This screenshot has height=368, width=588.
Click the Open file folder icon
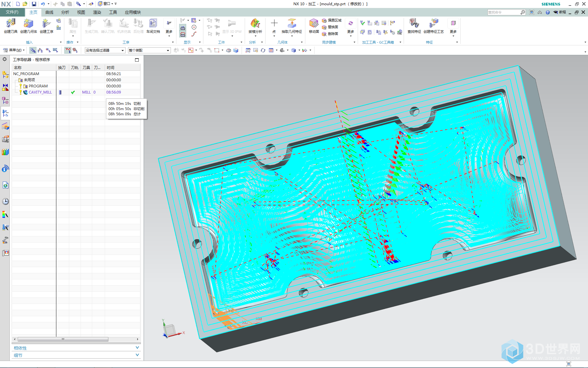[25, 4]
